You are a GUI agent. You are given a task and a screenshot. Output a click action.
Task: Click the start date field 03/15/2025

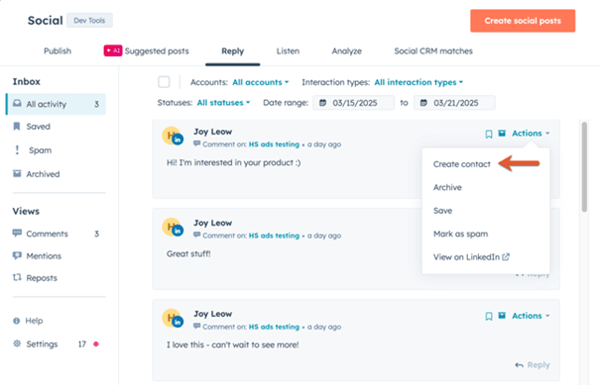tap(354, 103)
